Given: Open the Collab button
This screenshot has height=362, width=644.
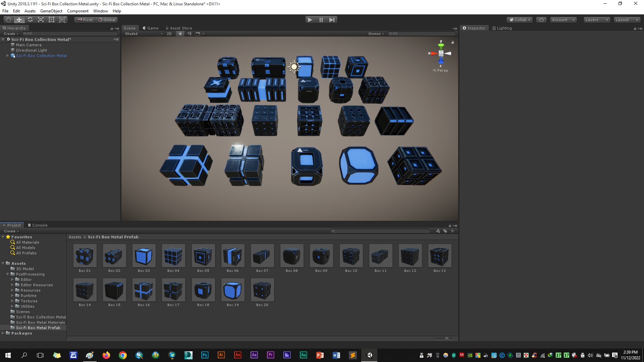Looking at the screenshot, I should click(520, 20).
